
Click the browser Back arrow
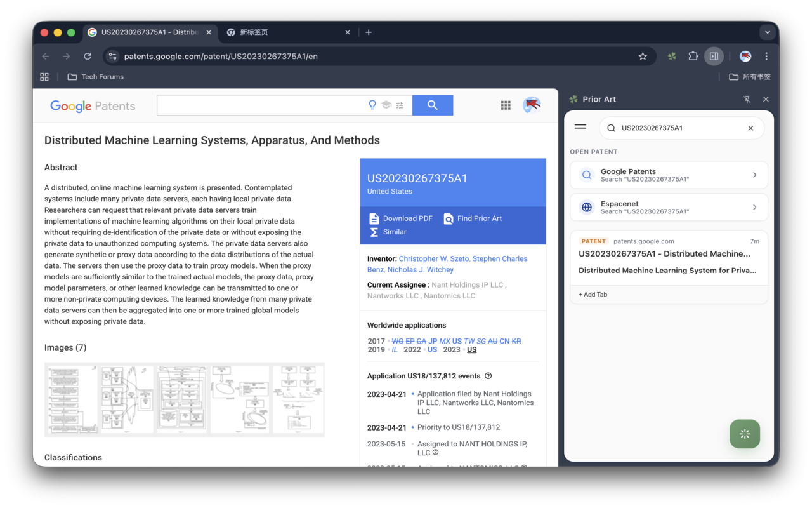click(46, 57)
